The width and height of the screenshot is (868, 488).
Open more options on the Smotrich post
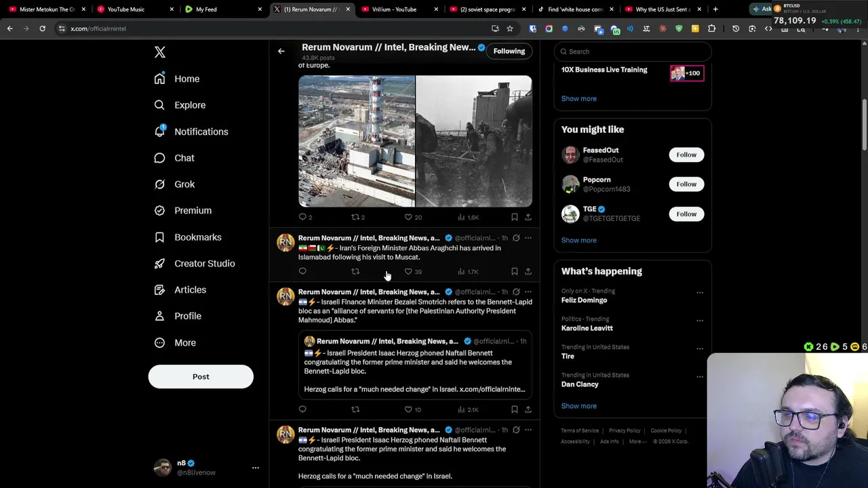(x=528, y=292)
